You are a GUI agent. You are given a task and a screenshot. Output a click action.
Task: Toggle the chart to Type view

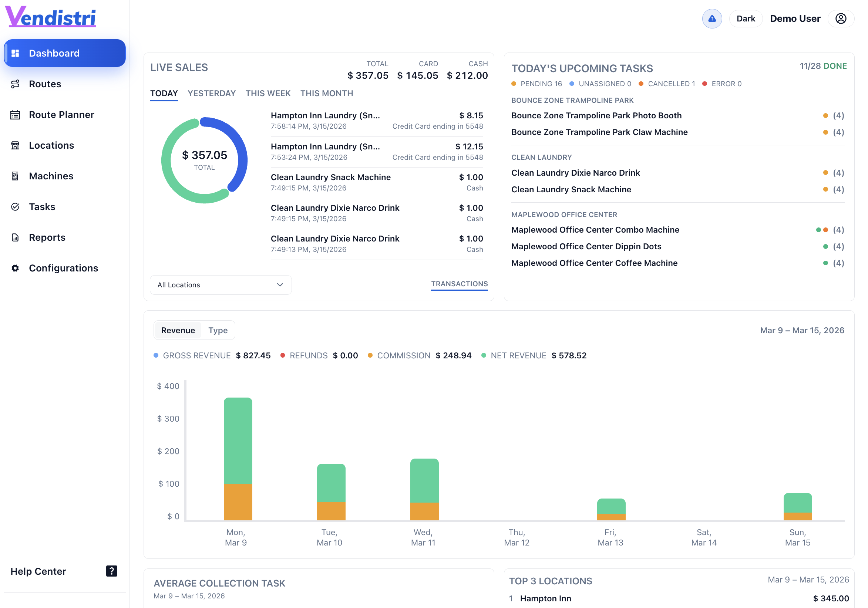(x=218, y=330)
